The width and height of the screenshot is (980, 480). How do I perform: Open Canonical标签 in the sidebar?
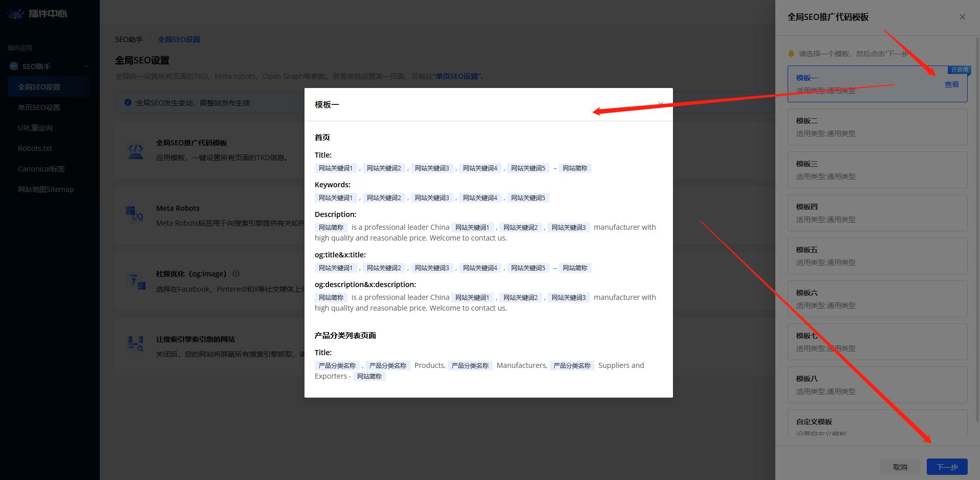[x=41, y=169]
